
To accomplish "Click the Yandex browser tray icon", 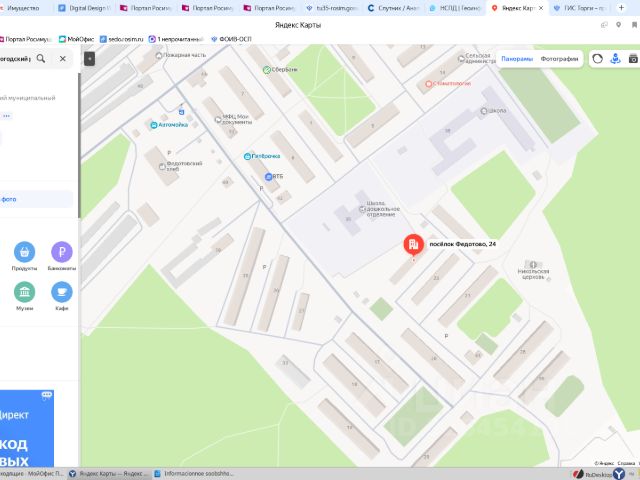I will coord(619,474).
